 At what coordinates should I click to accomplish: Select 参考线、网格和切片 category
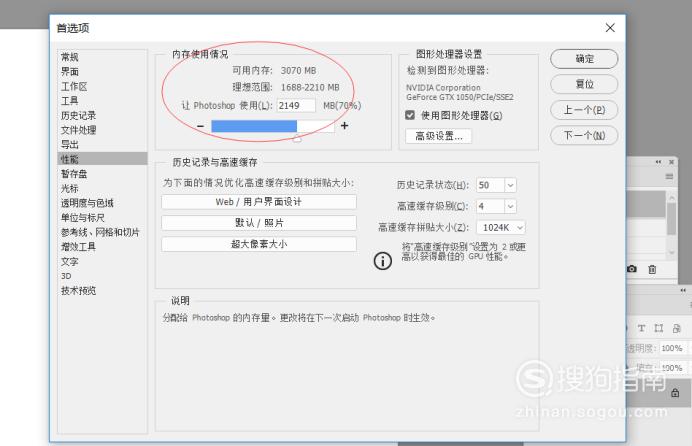[100, 232]
